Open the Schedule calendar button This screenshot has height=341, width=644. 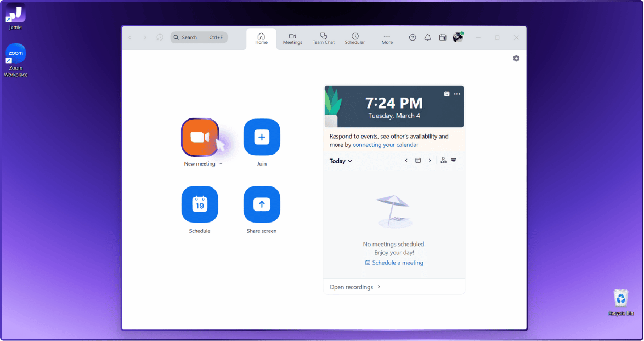pos(200,204)
